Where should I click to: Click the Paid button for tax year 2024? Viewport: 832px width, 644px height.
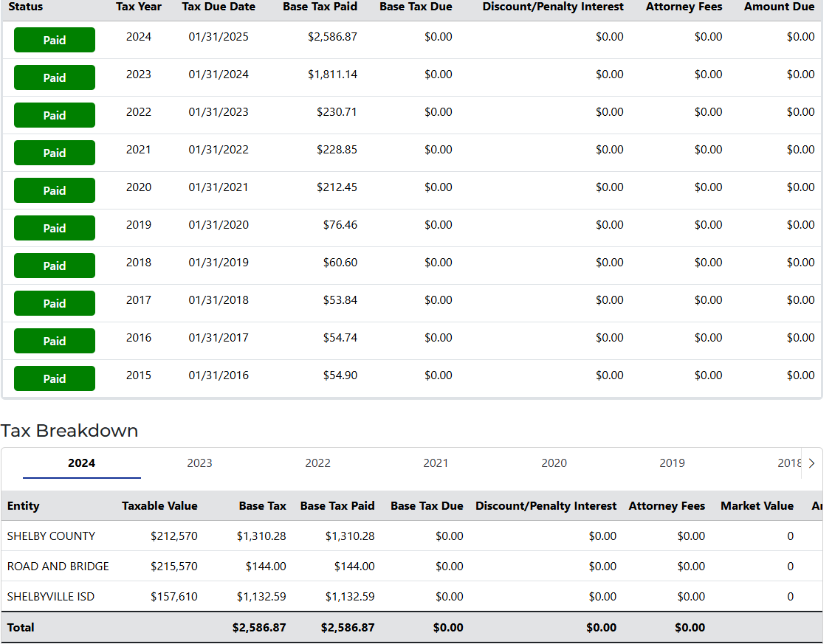tap(55, 40)
